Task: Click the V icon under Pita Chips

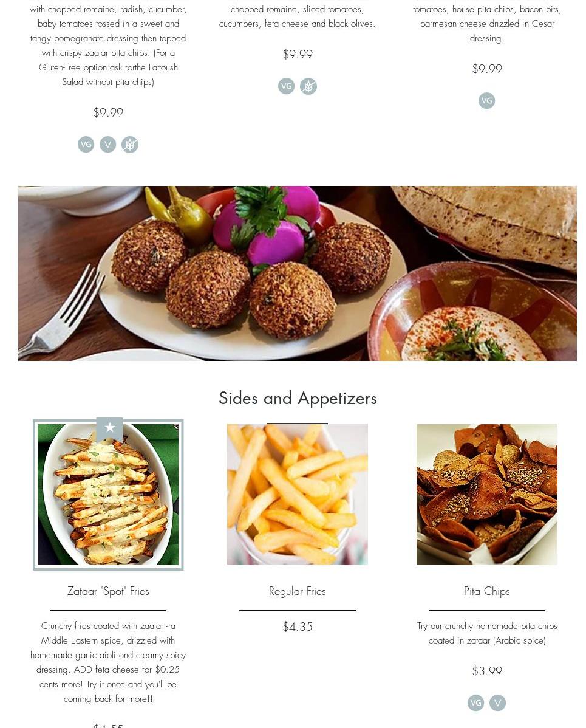Action: (498, 703)
